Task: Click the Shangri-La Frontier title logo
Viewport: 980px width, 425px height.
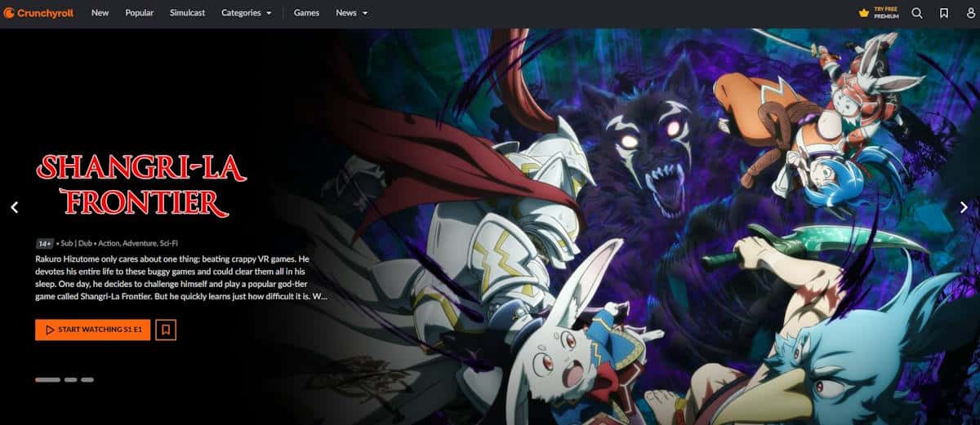Action: click(x=141, y=187)
